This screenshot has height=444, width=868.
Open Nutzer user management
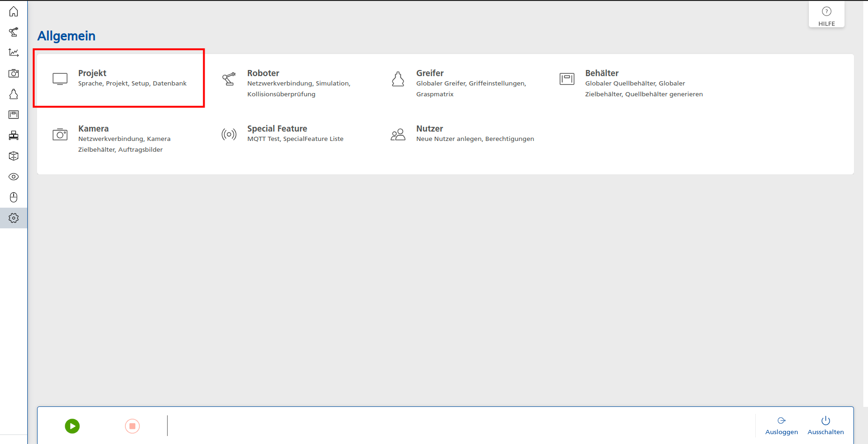pyautogui.click(x=462, y=133)
